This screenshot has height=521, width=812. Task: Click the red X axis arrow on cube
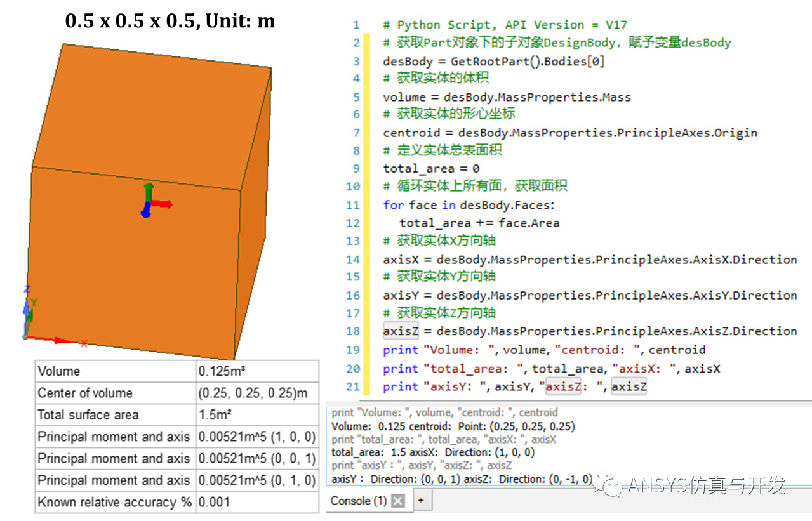(162, 204)
